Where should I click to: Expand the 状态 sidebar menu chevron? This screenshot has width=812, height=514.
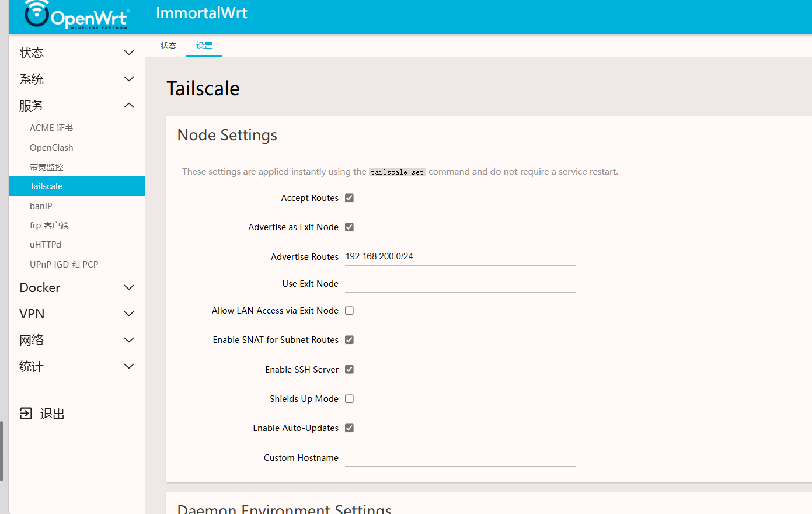coord(129,53)
